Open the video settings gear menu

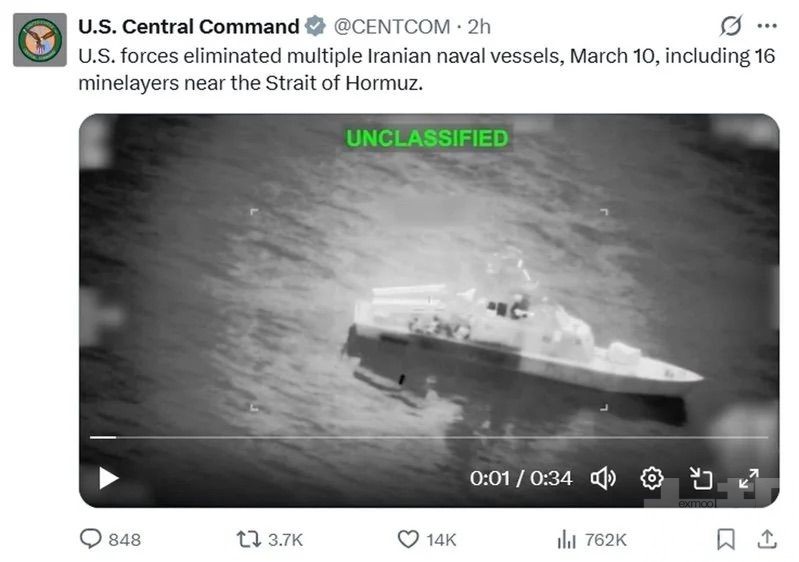pyautogui.click(x=651, y=478)
